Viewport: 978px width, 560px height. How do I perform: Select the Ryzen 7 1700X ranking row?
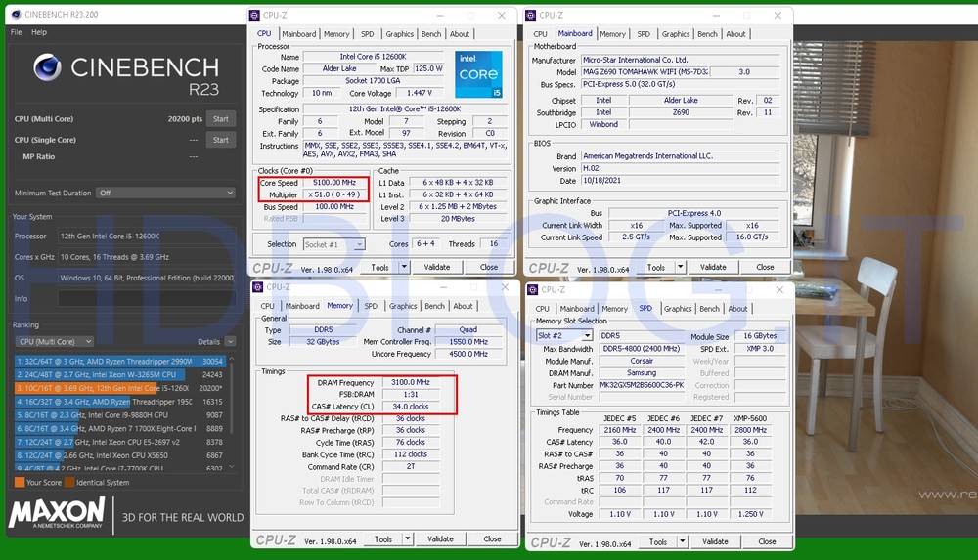point(119,428)
